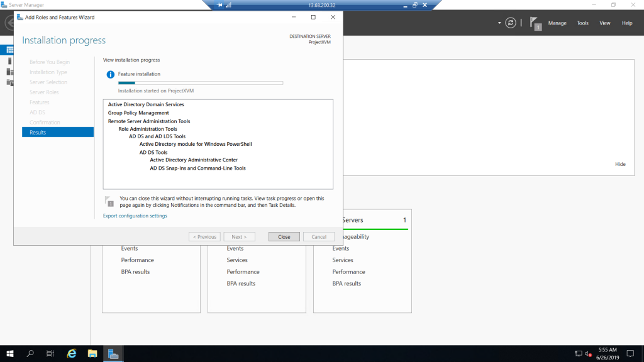Viewport: 644px width, 362px height.
Task: Select Active Directory Domain Services in the list
Action: click(x=146, y=105)
